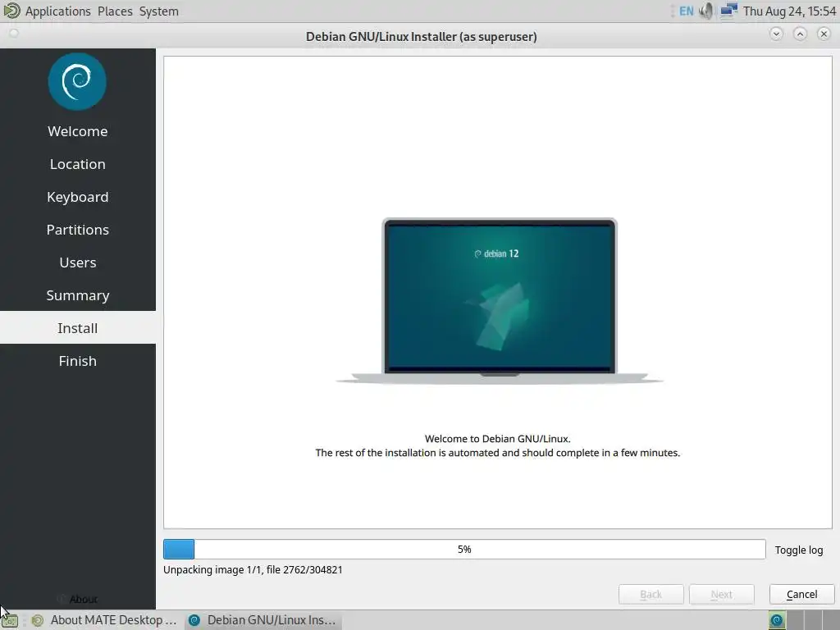Maximize the installer window
840x630 pixels.
point(800,34)
